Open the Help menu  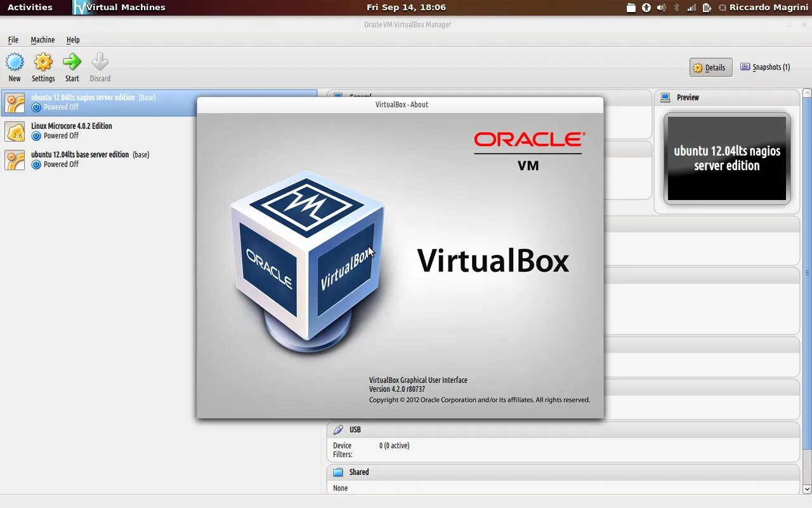pos(73,39)
